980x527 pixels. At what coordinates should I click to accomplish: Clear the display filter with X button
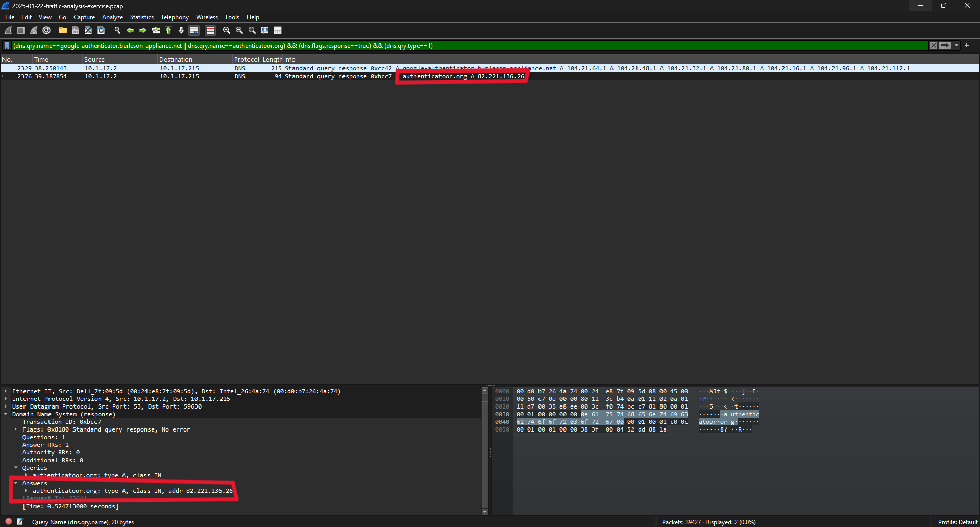934,46
